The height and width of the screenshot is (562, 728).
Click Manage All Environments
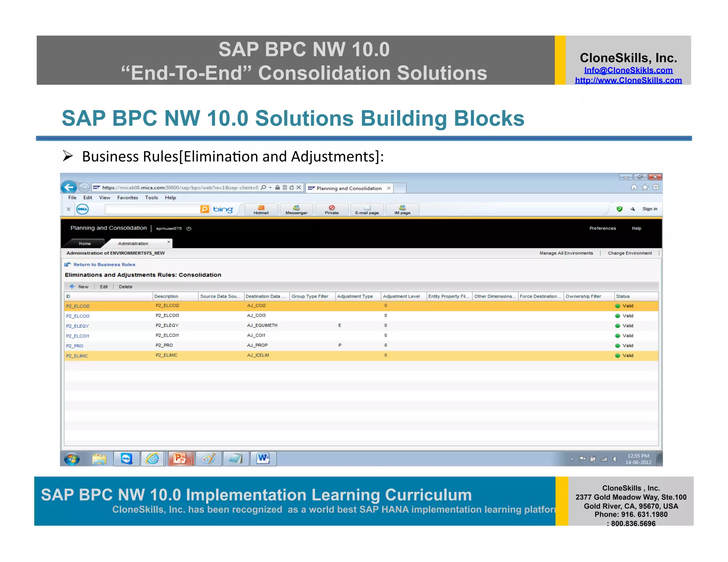[x=566, y=253]
